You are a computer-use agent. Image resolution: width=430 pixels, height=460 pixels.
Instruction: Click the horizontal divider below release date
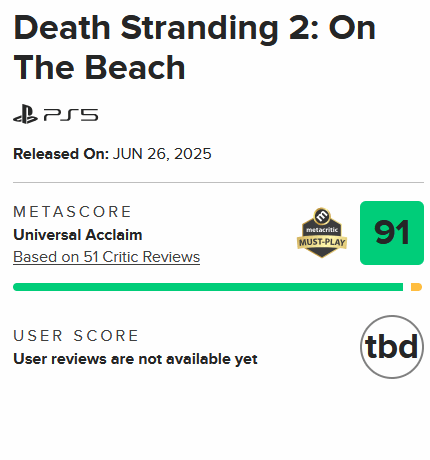pos(218,182)
